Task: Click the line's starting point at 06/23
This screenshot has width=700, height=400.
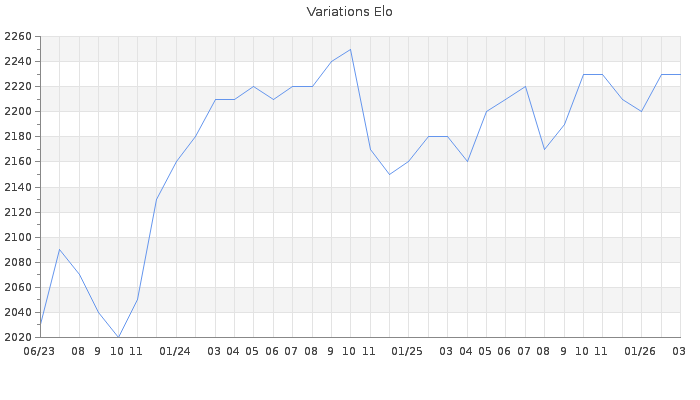Action: tap(41, 324)
